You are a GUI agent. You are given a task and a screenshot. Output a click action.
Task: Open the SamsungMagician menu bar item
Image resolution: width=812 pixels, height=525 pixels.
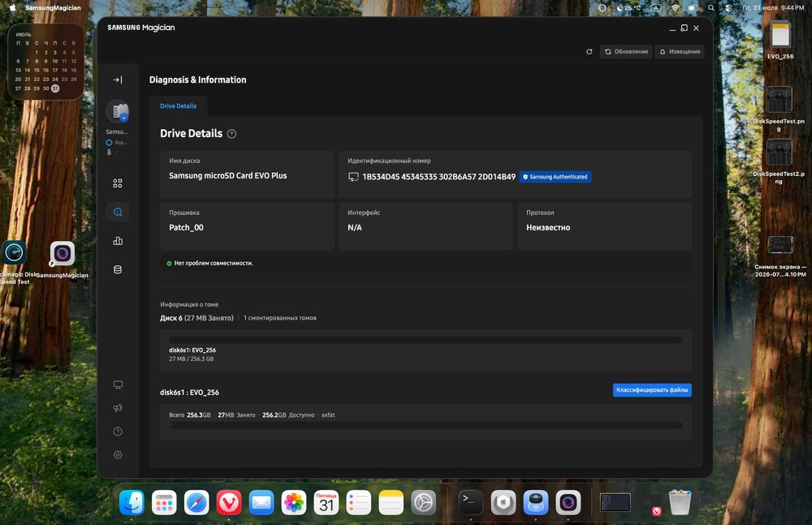pos(53,8)
